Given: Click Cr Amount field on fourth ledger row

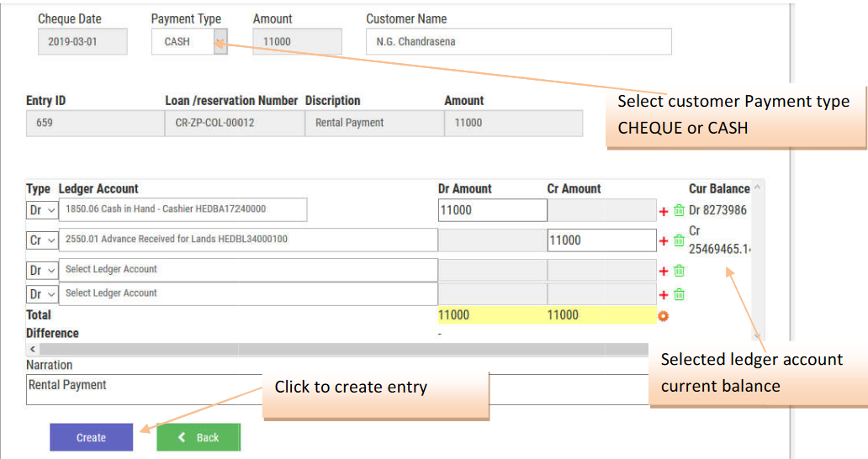Looking at the screenshot, I should click(x=601, y=294).
